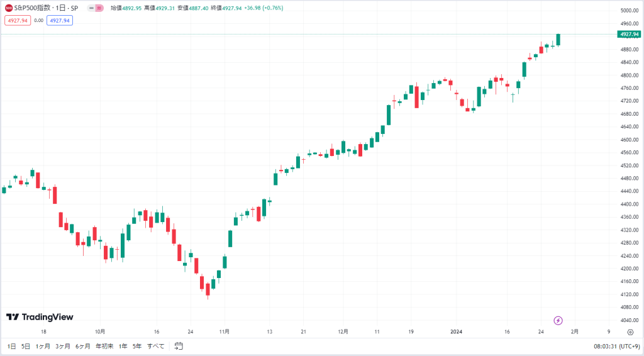Click the grey dash status pill icon

91,8
